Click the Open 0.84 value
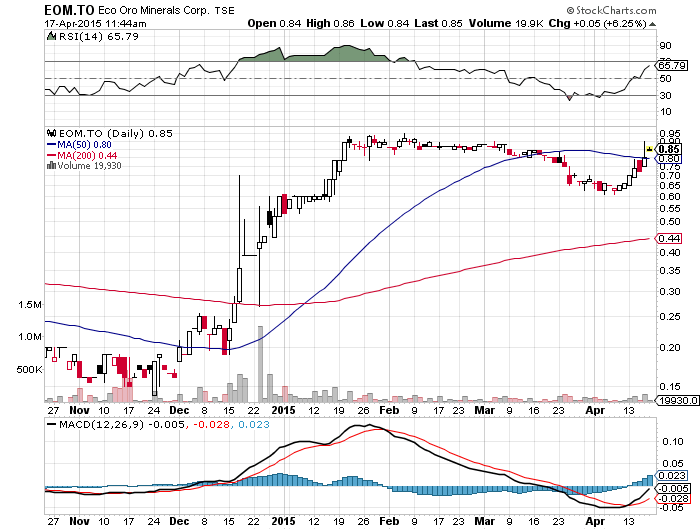Screen dimensions: 700x530 coord(274,24)
